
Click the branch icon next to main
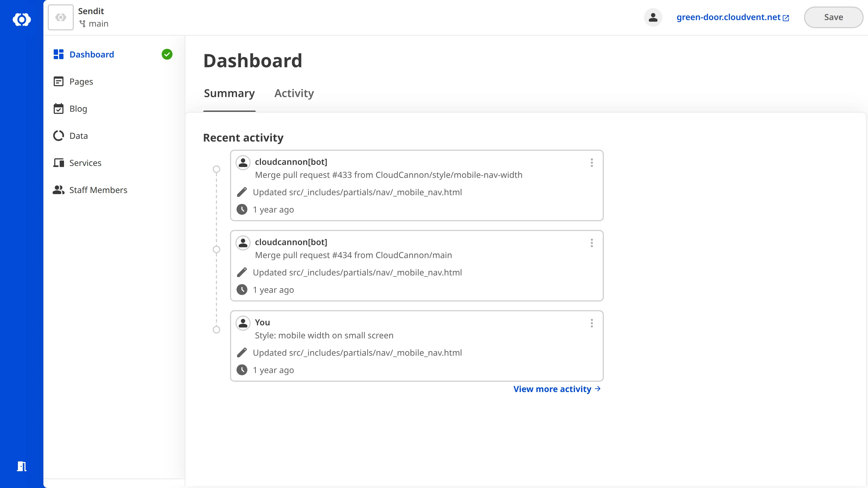tap(82, 24)
